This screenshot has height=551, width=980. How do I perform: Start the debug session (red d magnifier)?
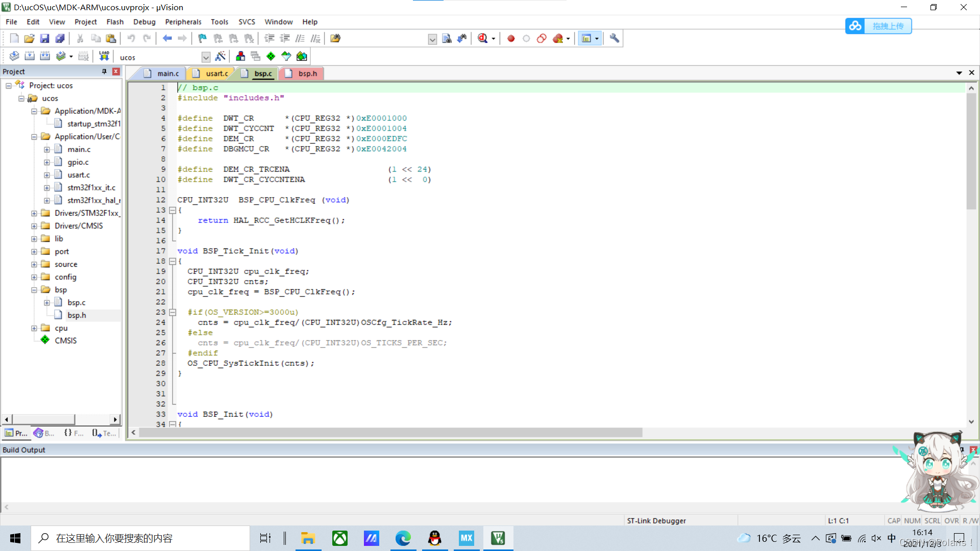483,38
